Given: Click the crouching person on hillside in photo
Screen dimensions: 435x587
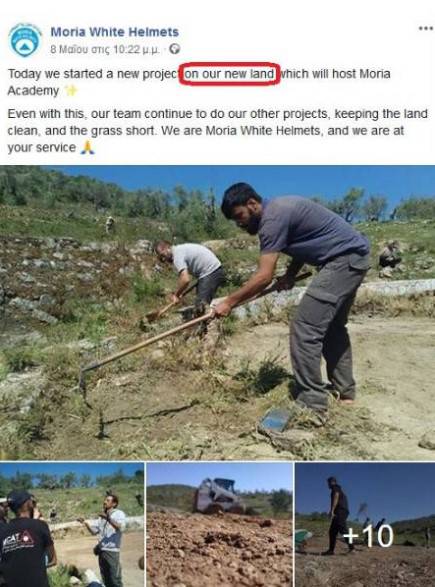Looking at the screenshot, I should [x=390, y=255].
